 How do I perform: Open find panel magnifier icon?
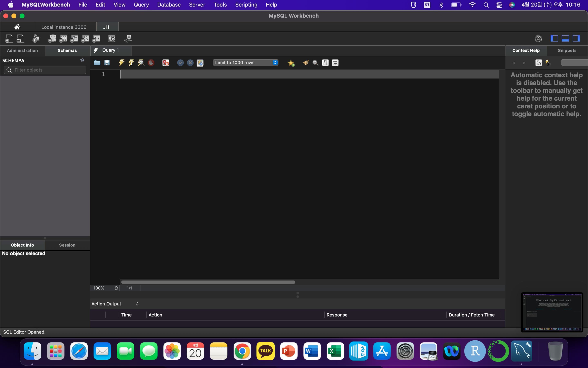tap(315, 63)
